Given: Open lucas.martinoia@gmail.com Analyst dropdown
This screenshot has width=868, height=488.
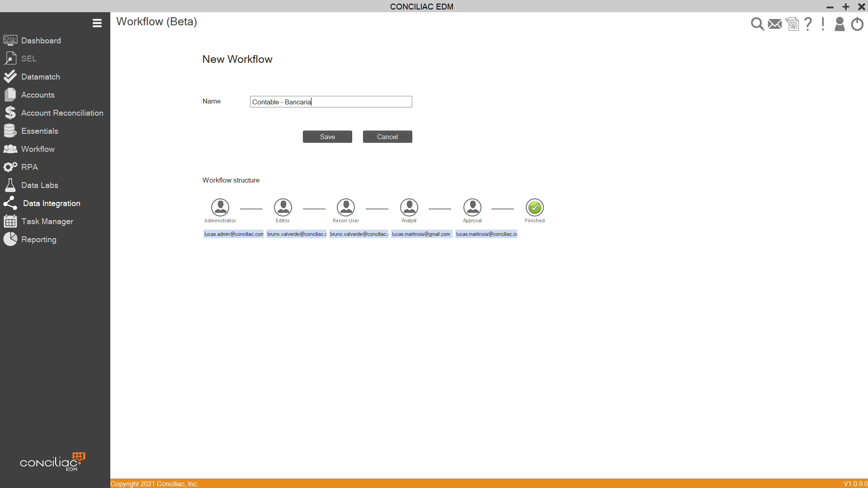Looking at the screenshot, I should pos(421,234).
